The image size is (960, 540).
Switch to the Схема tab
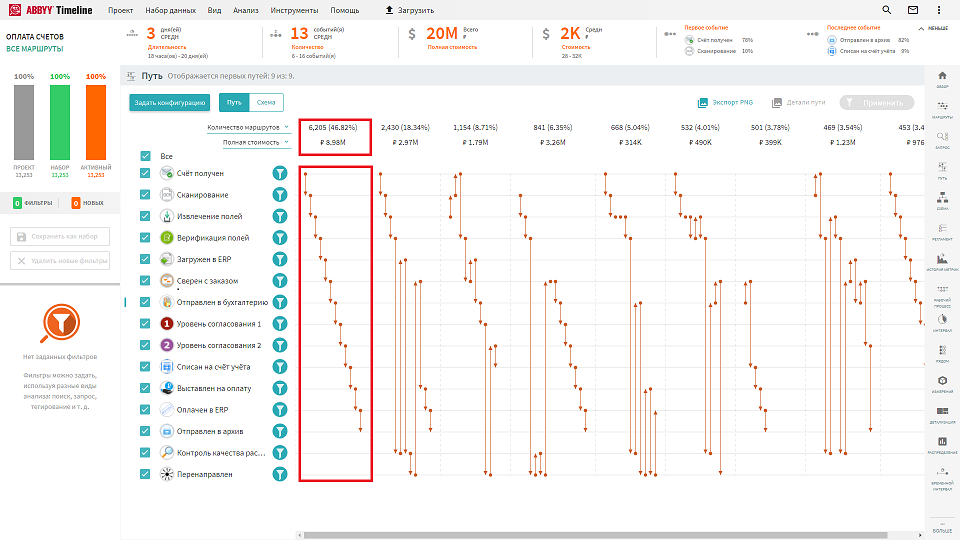pyautogui.click(x=266, y=102)
